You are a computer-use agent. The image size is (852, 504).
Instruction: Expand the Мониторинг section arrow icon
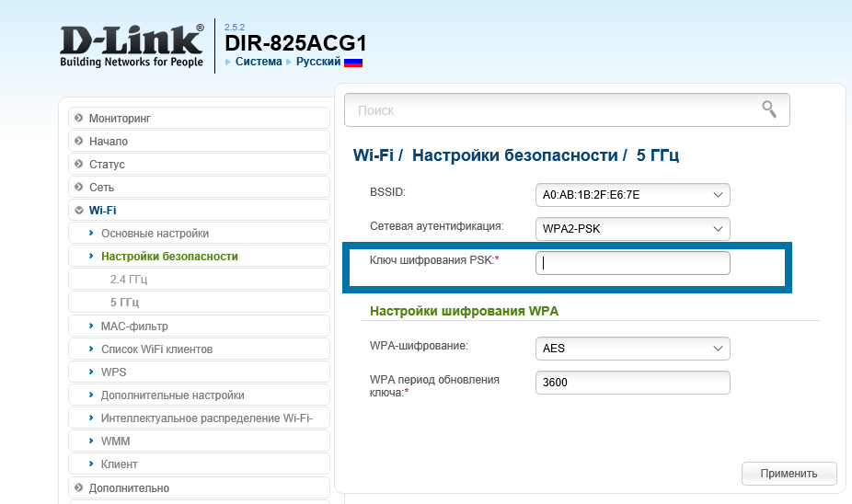[79, 118]
